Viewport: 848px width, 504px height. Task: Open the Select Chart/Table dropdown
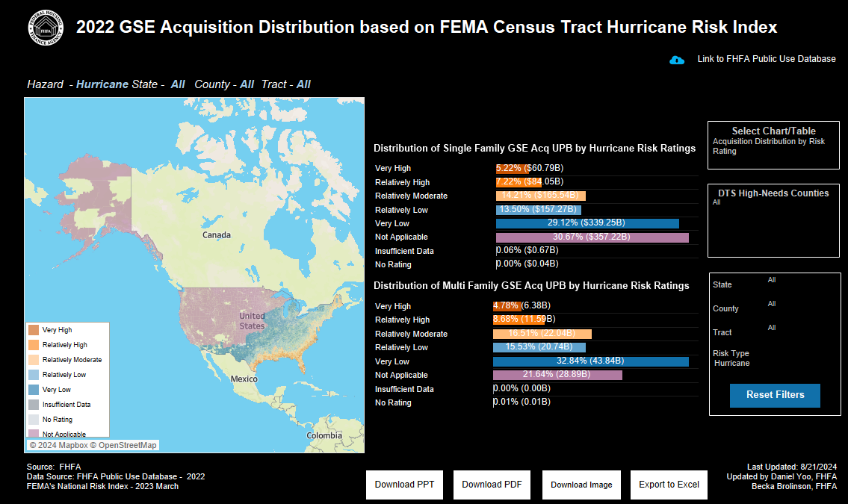(x=773, y=146)
